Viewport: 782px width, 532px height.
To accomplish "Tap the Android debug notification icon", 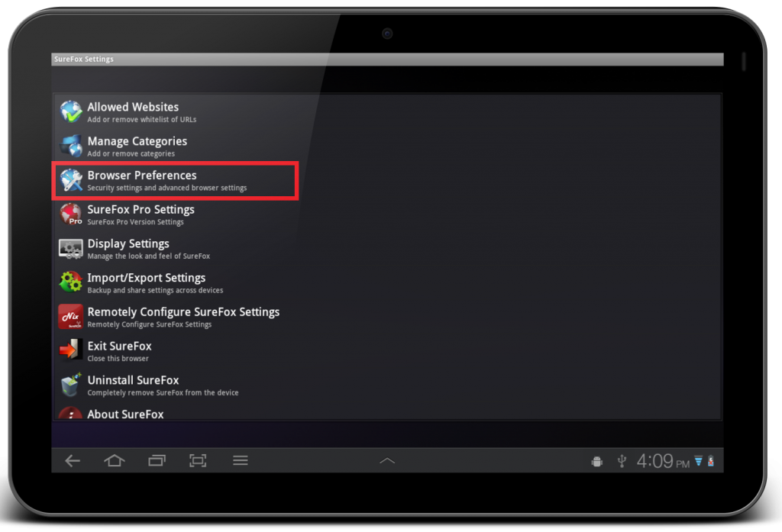I will coord(597,462).
